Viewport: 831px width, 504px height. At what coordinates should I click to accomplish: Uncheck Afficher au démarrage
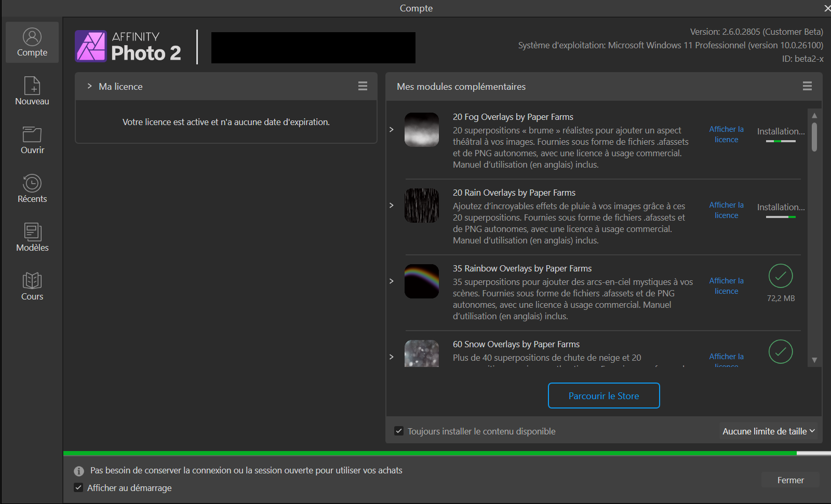pos(78,487)
